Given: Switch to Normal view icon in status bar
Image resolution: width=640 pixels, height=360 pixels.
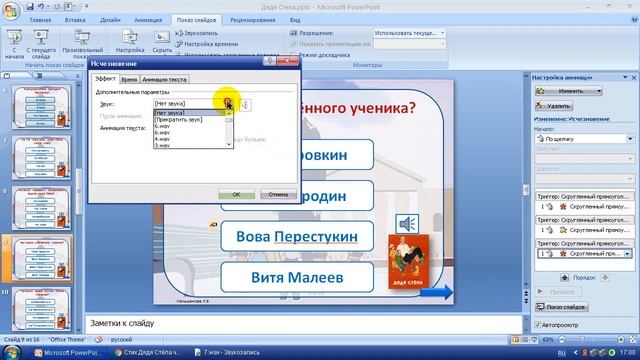Looking at the screenshot, I should 516,340.
